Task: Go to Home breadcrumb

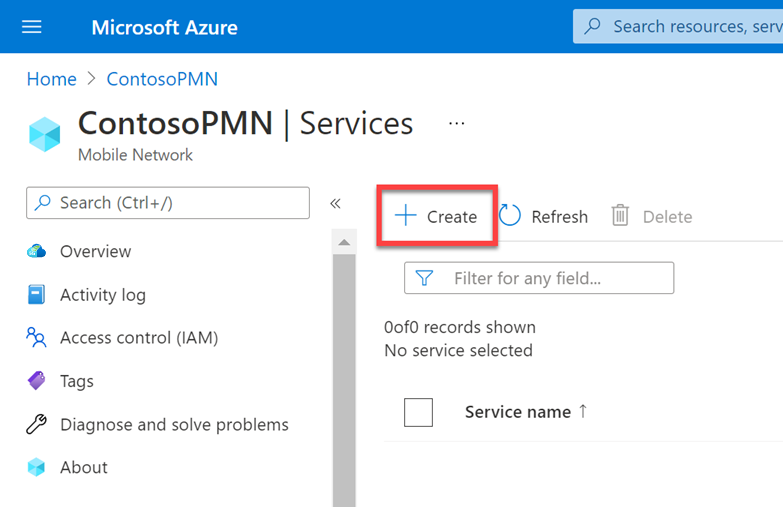Action: (x=51, y=79)
